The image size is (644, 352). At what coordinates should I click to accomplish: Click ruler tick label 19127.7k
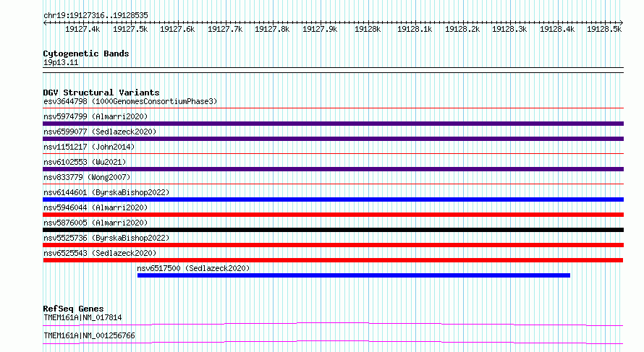[225, 29]
